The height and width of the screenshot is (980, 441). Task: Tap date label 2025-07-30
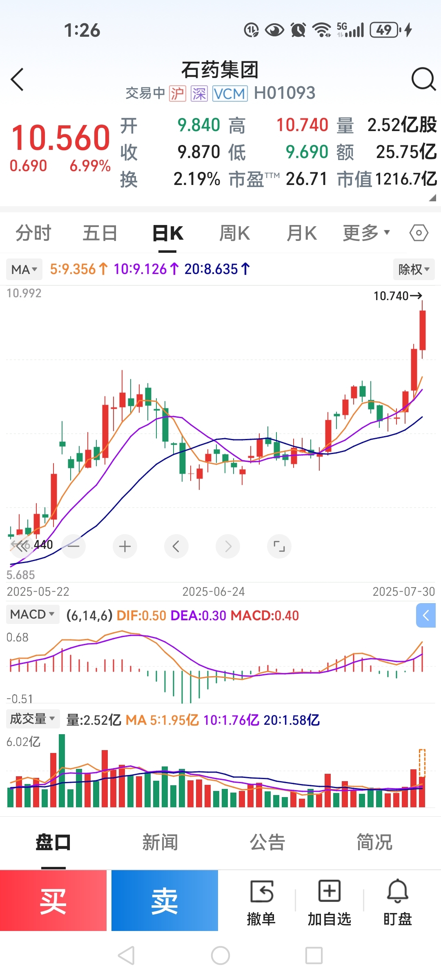[404, 592]
